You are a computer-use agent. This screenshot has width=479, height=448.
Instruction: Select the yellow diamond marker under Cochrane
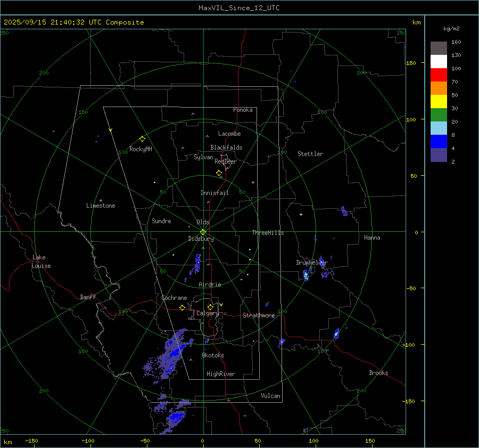coord(182,307)
